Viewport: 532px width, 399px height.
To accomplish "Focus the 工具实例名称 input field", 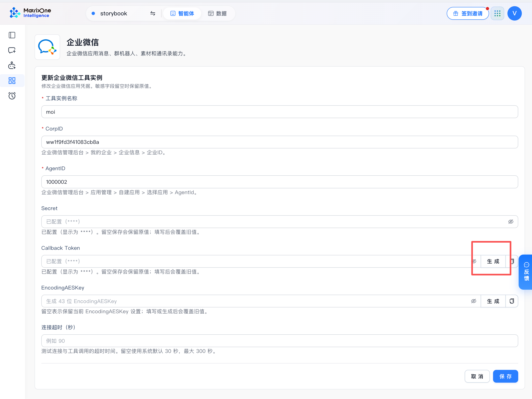I will coord(279,112).
